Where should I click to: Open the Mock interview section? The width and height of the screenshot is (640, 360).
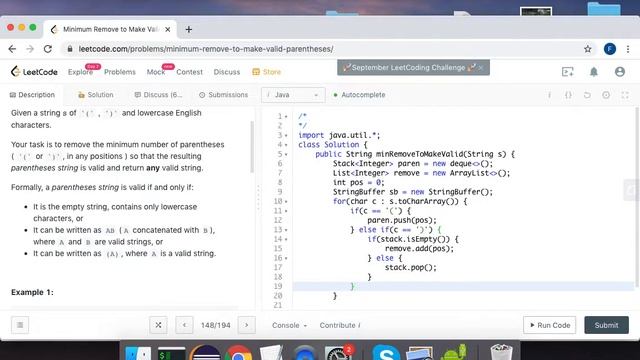156,72
